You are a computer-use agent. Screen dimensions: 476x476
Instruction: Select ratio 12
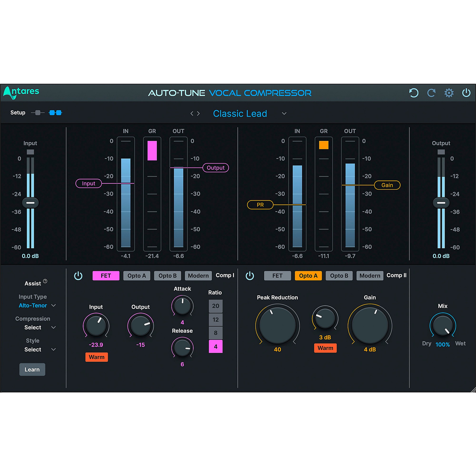[x=216, y=320]
